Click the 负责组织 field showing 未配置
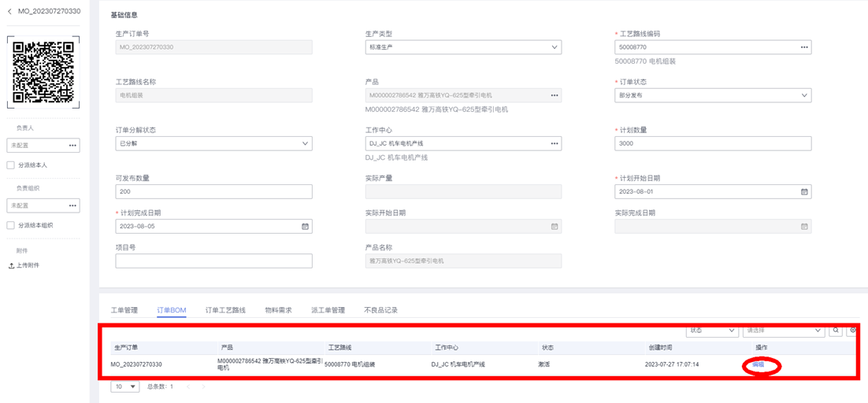The image size is (868, 403). tap(43, 205)
